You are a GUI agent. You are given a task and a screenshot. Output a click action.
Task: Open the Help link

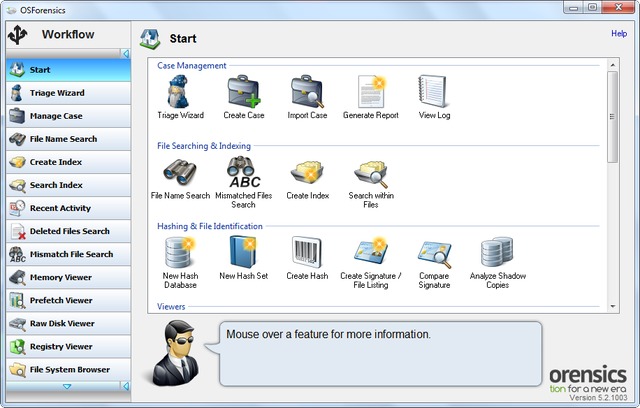click(x=619, y=34)
